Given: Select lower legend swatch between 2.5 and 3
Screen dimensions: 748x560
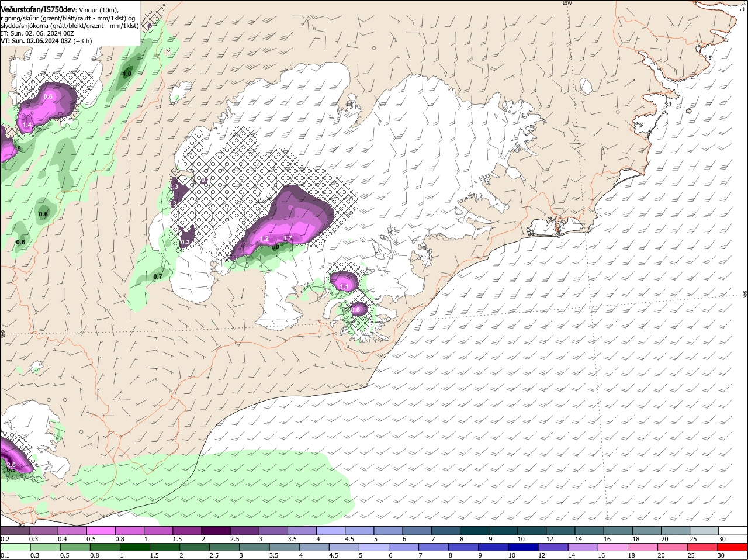Looking at the screenshot, I should click(x=224, y=547).
